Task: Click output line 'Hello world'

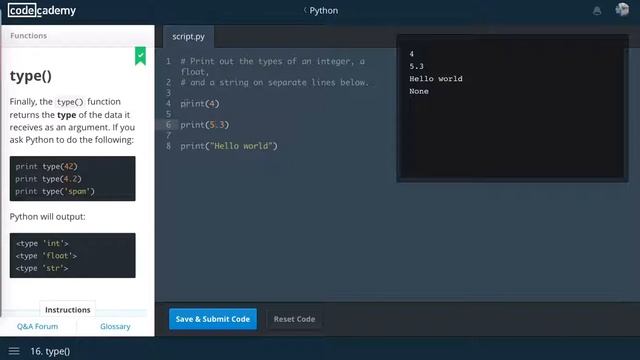Action: click(436, 79)
